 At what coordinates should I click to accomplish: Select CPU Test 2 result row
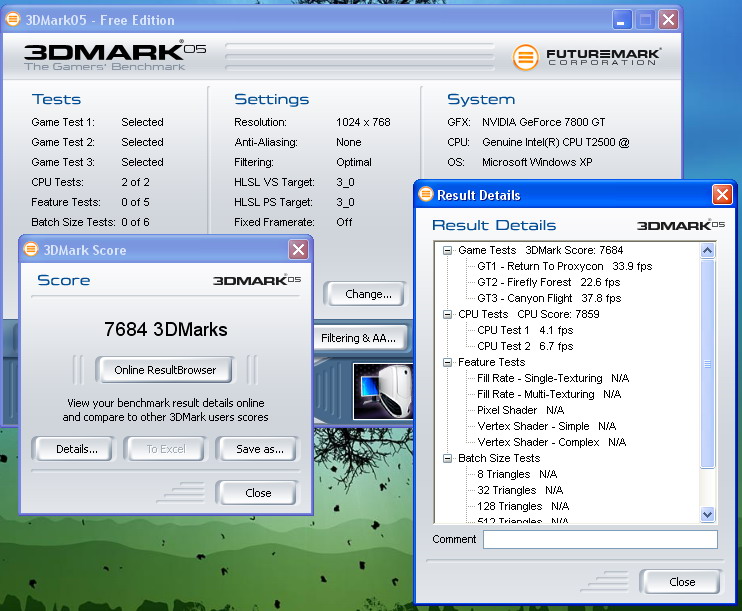[x=525, y=346]
